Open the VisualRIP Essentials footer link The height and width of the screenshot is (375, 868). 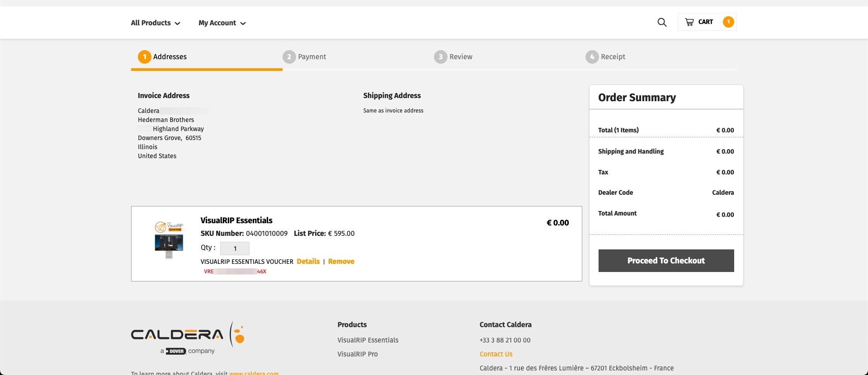click(x=368, y=340)
